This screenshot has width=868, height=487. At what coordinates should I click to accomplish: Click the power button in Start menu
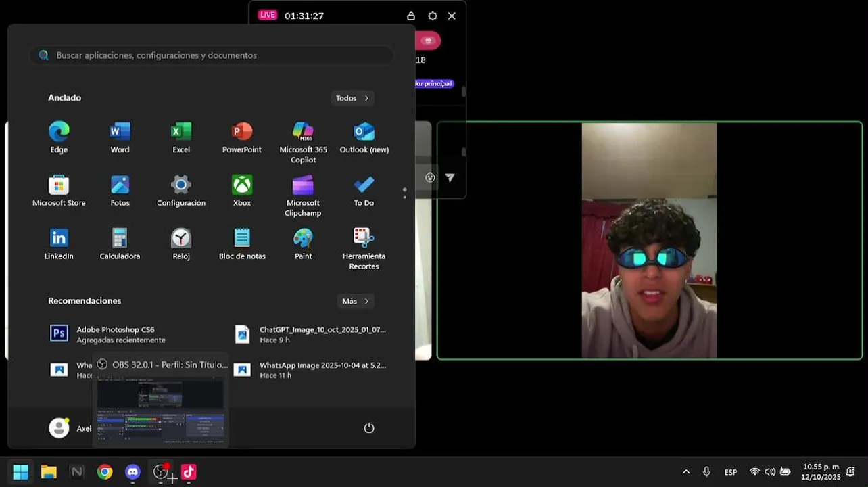point(369,428)
